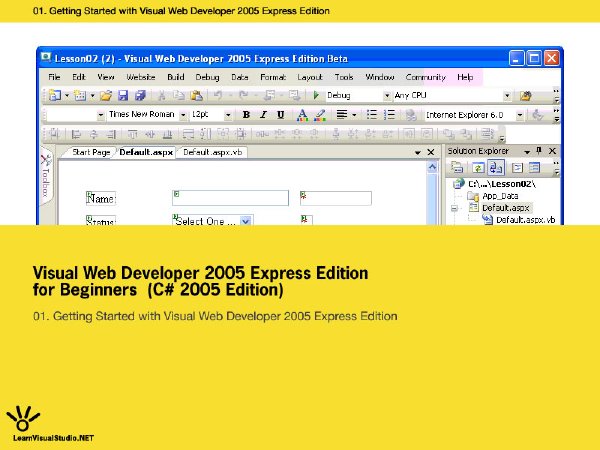Open the Debug configuration dropdown
600x450 pixels.
coord(387,95)
